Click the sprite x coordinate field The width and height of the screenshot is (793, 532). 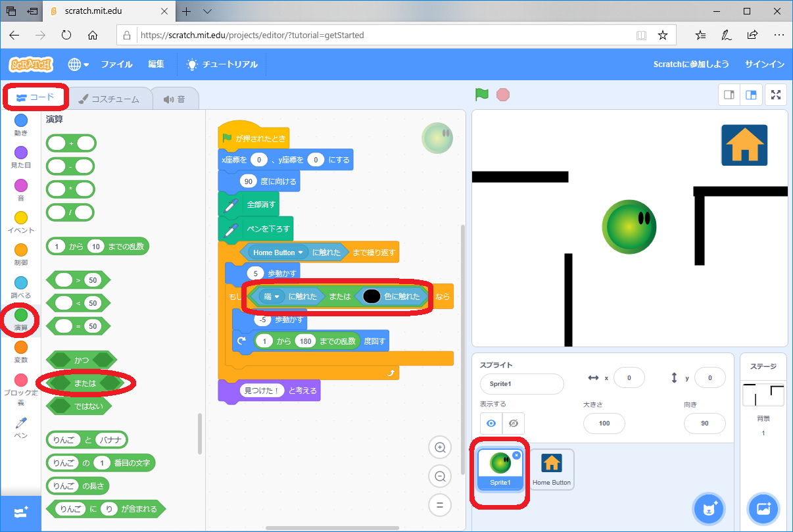(629, 378)
